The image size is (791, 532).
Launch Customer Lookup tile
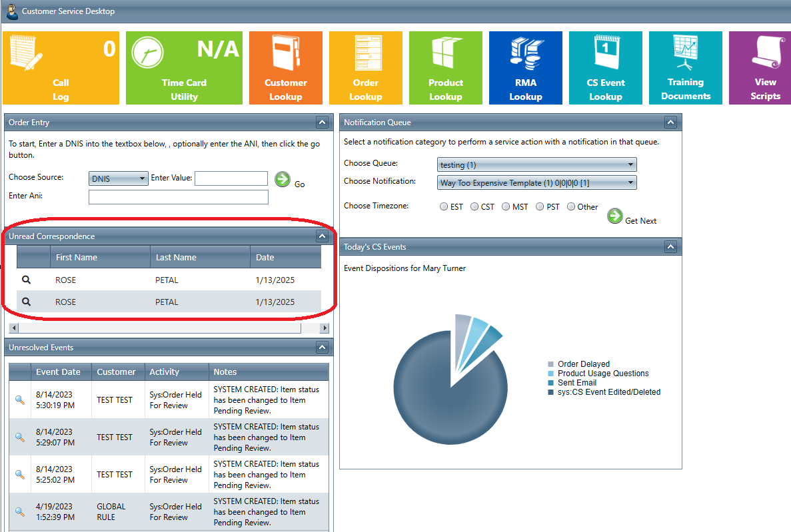pyautogui.click(x=286, y=68)
